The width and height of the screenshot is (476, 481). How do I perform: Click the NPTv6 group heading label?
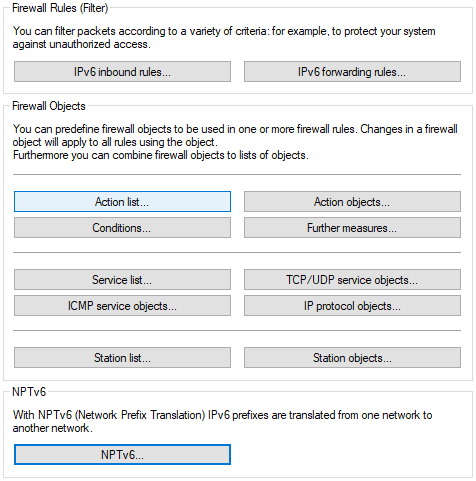(29, 392)
